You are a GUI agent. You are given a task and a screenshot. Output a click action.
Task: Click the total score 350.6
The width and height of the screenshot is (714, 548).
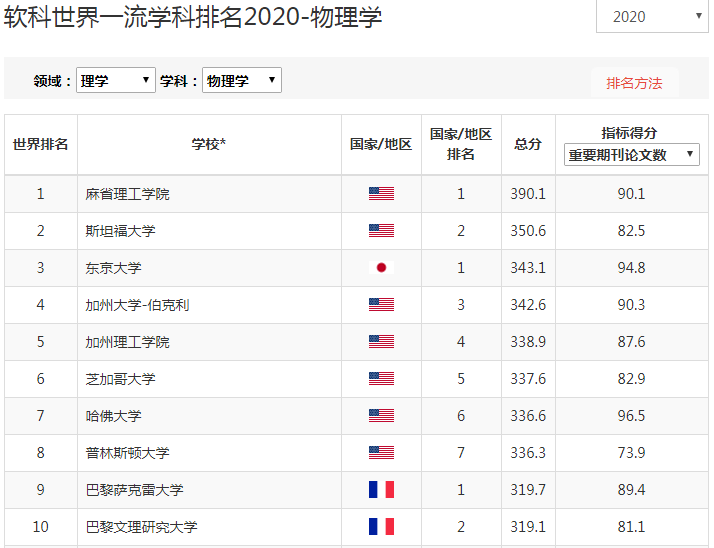coord(528,231)
